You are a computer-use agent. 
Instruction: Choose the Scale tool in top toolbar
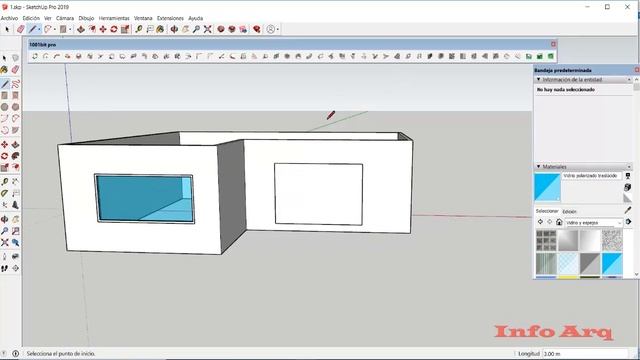coord(125,29)
